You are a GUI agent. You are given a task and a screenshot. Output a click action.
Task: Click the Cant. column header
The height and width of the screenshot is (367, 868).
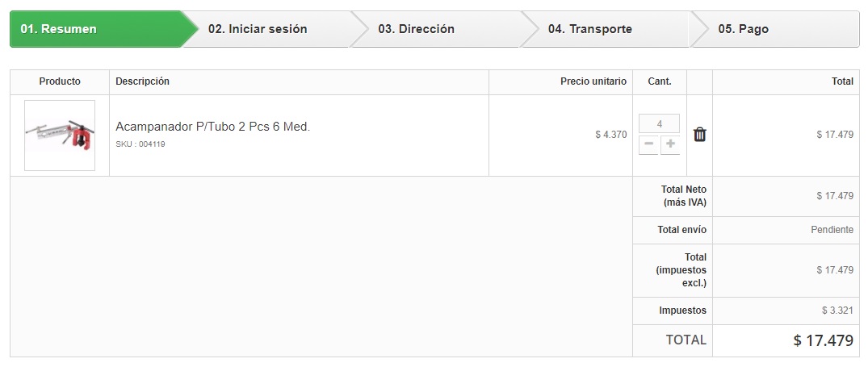660,81
